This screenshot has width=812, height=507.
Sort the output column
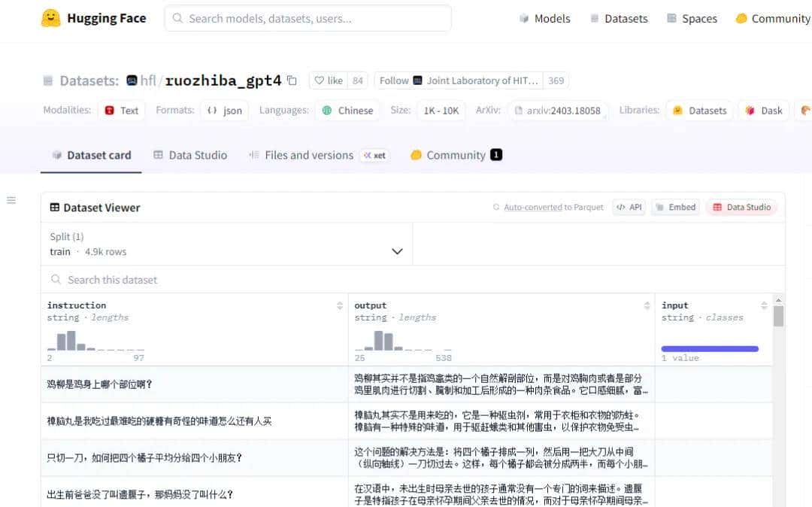[647, 306]
